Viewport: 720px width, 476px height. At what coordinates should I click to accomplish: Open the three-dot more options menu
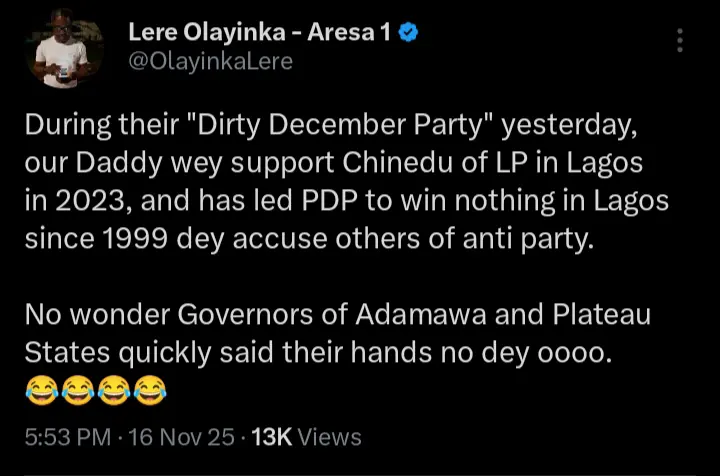[x=680, y=40]
